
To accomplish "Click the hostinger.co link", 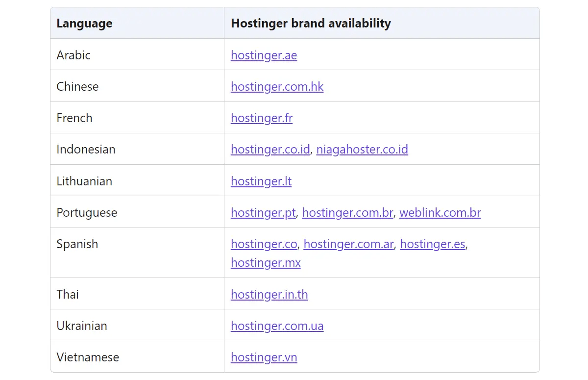I will 264,244.
